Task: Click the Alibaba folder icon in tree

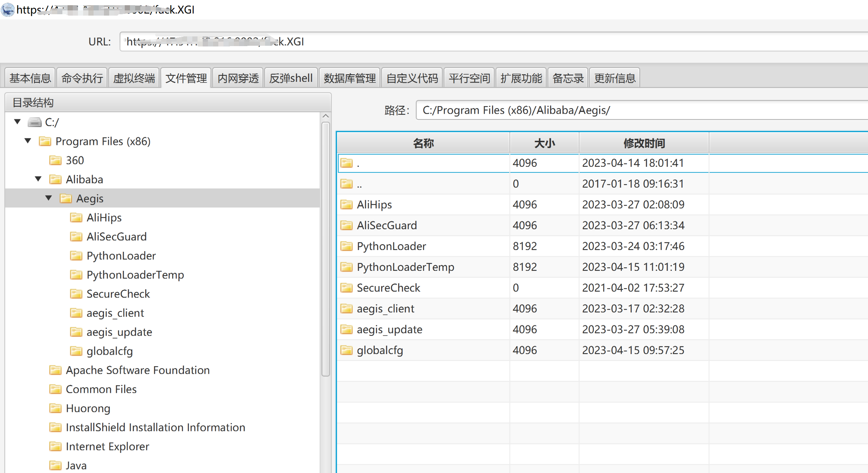Action: [55, 179]
